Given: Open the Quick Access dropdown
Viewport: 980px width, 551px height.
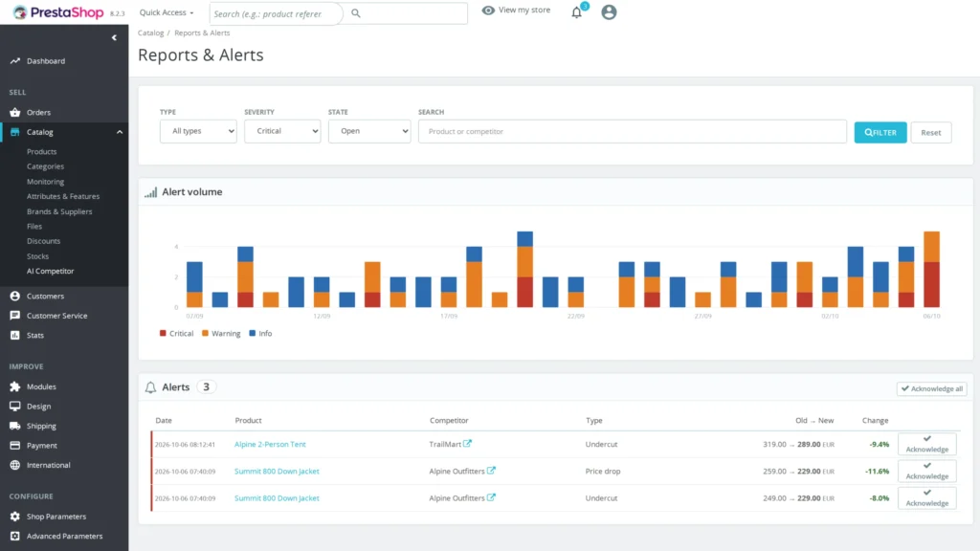Looking at the screenshot, I should (x=167, y=12).
